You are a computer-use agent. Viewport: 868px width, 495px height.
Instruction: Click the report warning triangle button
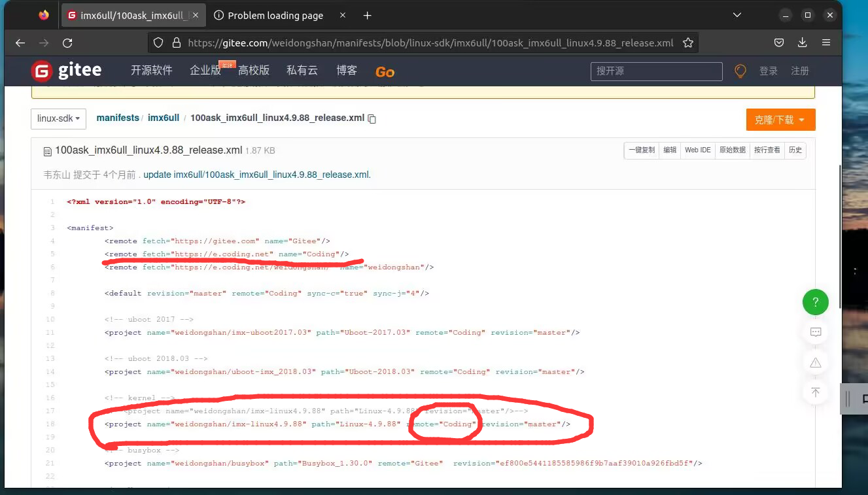(816, 362)
